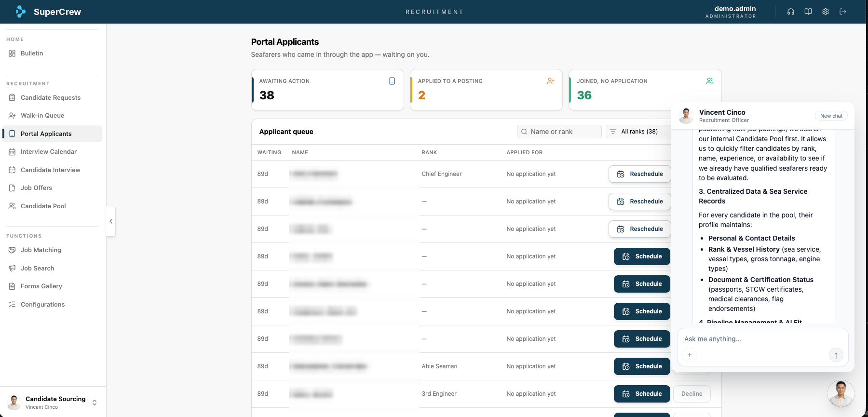The width and height of the screenshot is (868, 417).
Task: Open the settings gear icon
Action: [x=826, y=12]
